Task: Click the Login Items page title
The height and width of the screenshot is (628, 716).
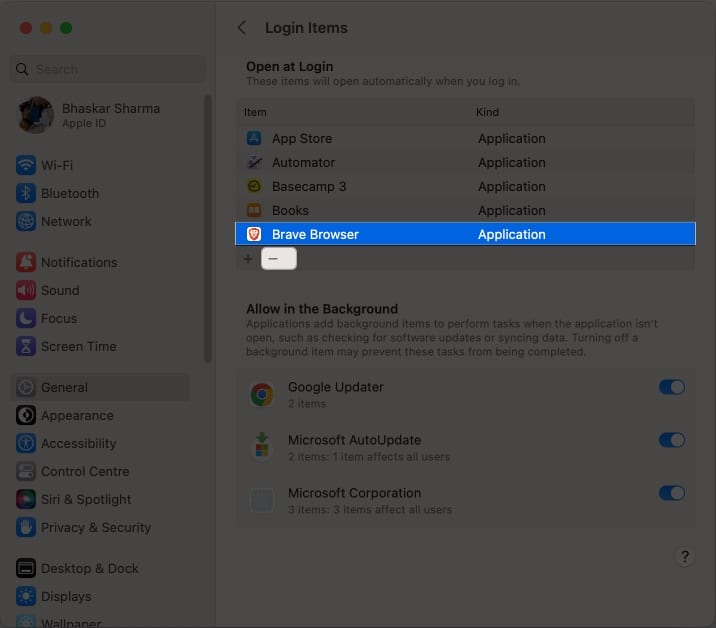Action: 306,27
